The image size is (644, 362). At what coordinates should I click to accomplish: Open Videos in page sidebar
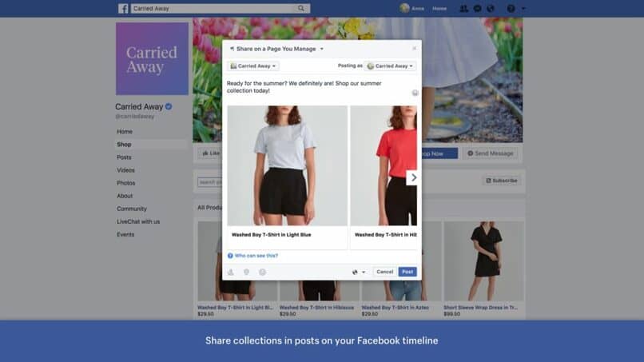tap(125, 170)
